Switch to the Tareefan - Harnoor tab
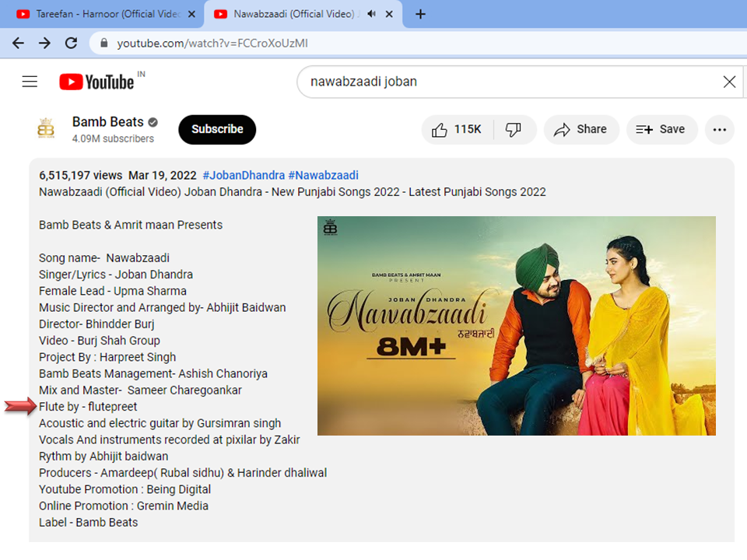Screen dimensions: 747x560 click(x=101, y=14)
